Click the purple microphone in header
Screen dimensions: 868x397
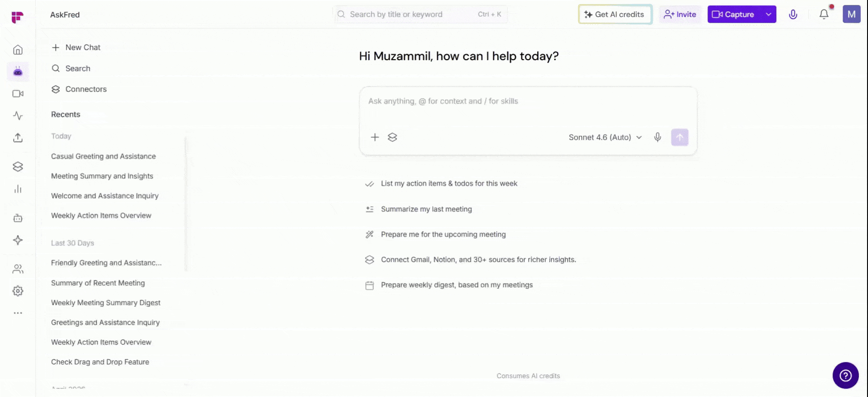pos(793,14)
